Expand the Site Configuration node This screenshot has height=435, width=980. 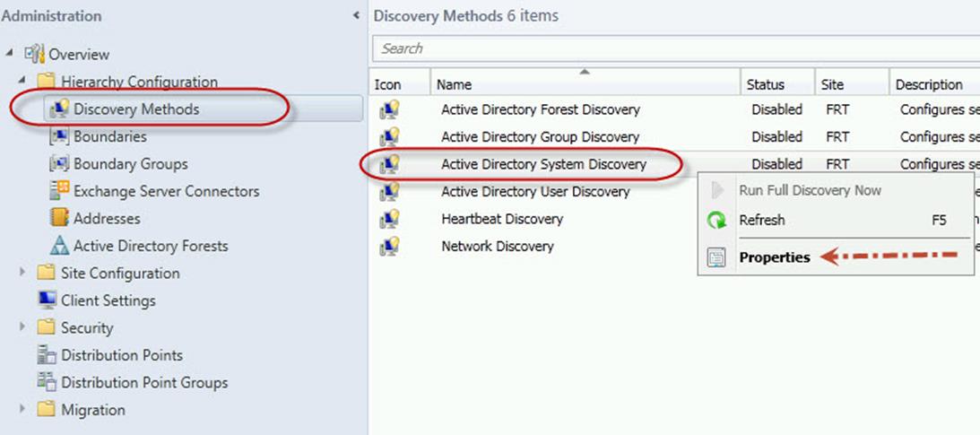click(23, 273)
